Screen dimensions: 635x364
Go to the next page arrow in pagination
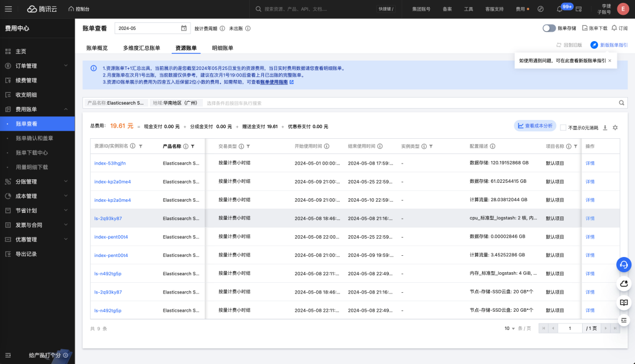pos(606,328)
